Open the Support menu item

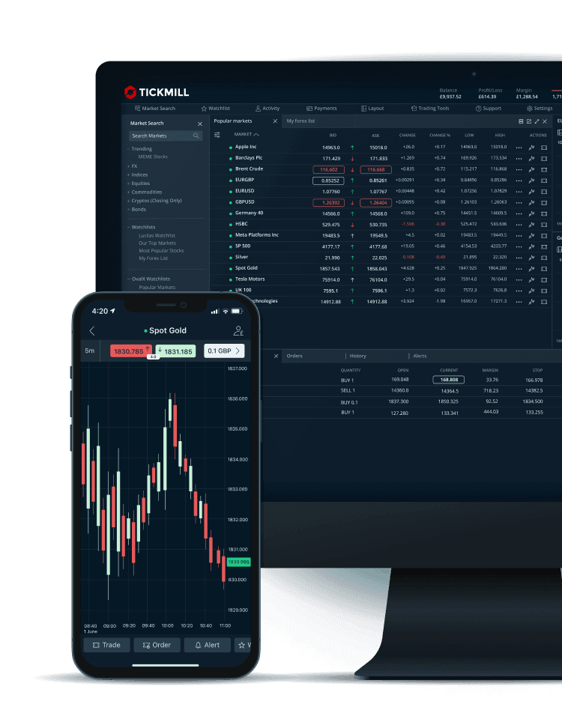[488, 108]
